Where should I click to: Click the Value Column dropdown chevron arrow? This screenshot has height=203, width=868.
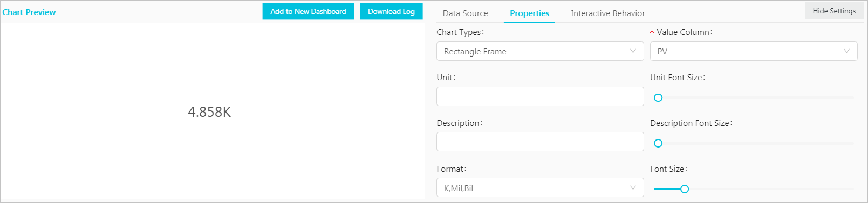846,51
